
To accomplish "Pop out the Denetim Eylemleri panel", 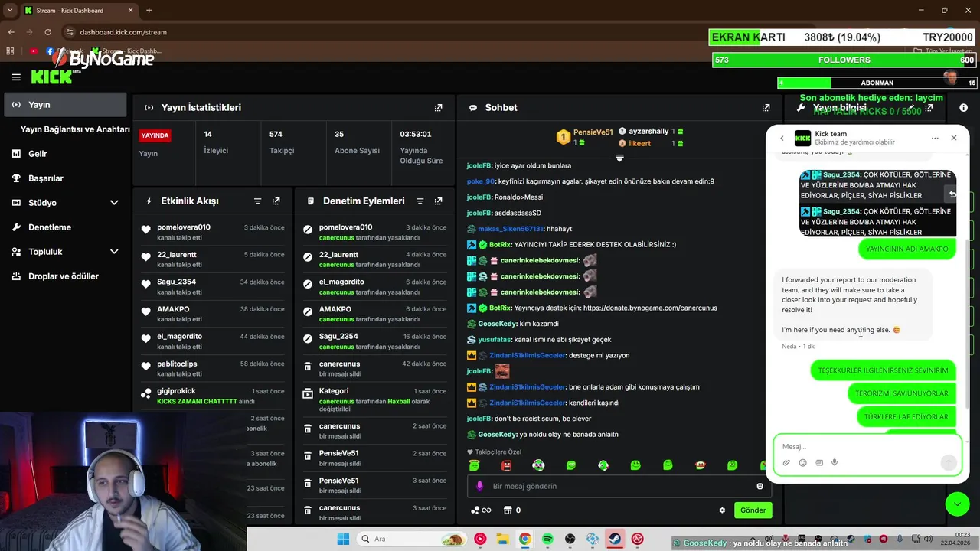I will point(438,201).
